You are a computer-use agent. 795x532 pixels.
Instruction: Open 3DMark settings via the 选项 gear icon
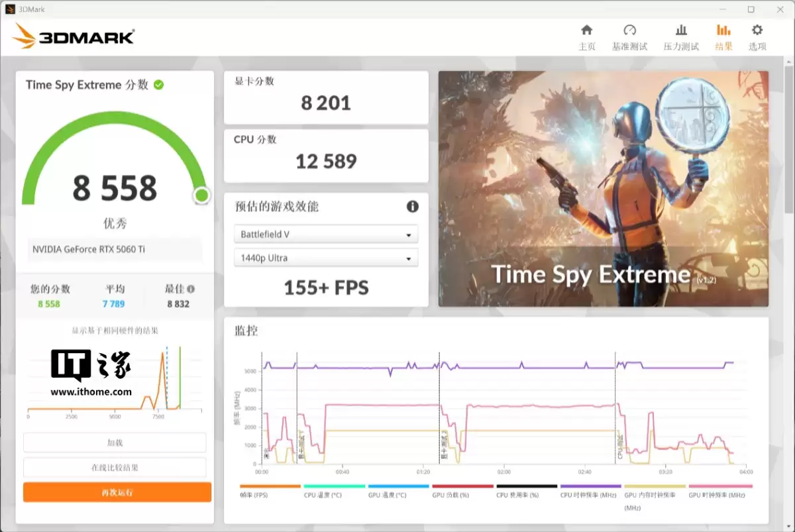(x=757, y=30)
